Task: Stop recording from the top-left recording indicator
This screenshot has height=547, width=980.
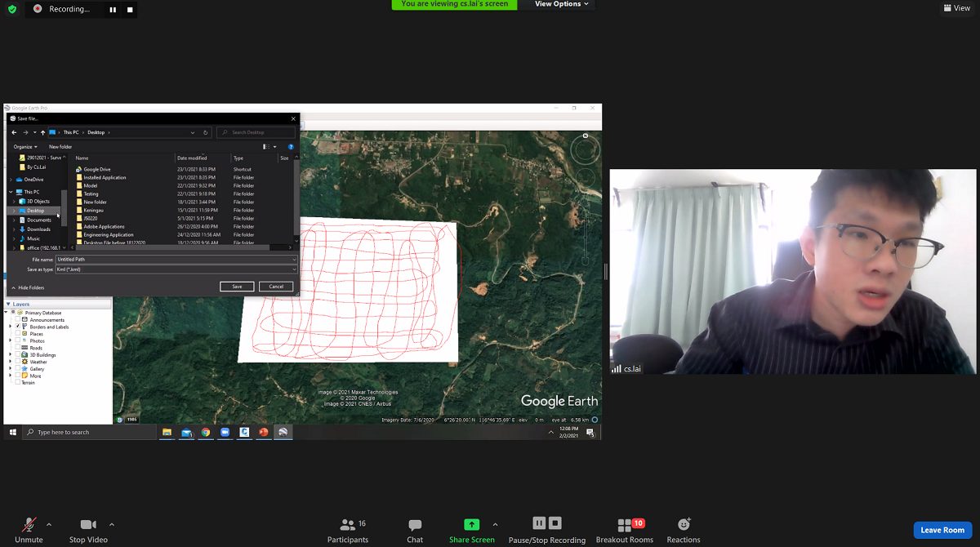Action: [x=129, y=10]
